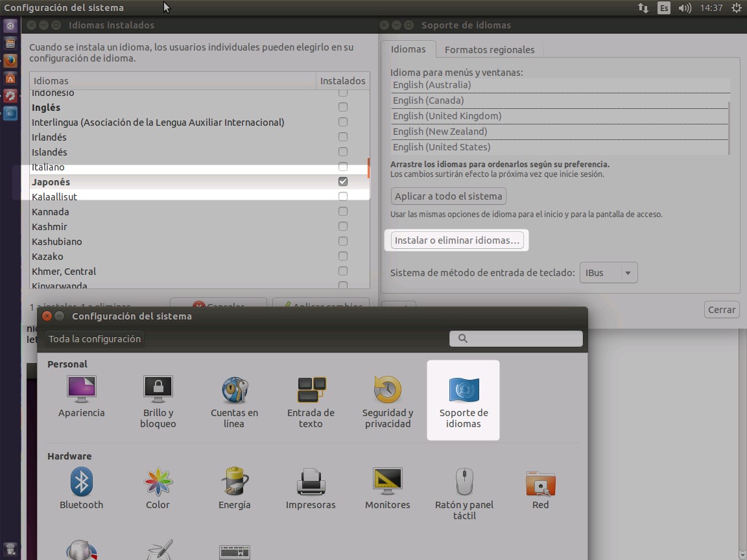This screenshot has height=560, width=747.
Task: Open Color settings
Action: 158,488
